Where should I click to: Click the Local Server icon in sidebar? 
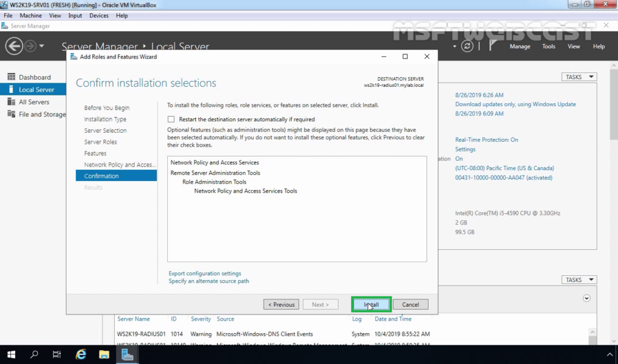(x=11, y=89)
